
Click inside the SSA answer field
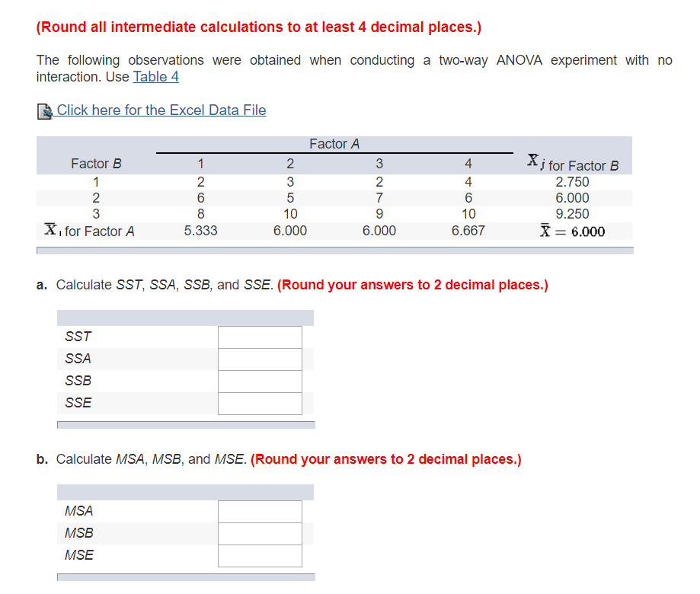click(259, 359)
